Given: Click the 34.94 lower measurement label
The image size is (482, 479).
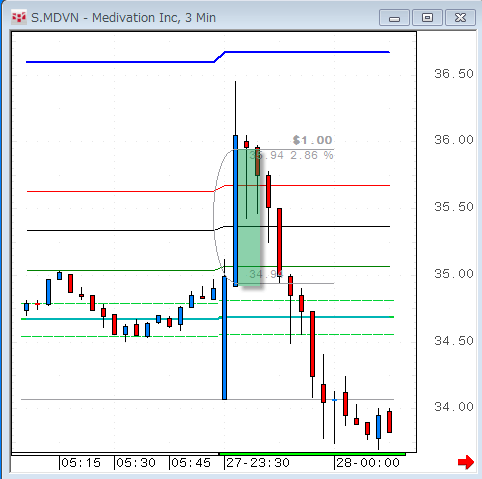Looking at the screenshot, I should [266, 274].
